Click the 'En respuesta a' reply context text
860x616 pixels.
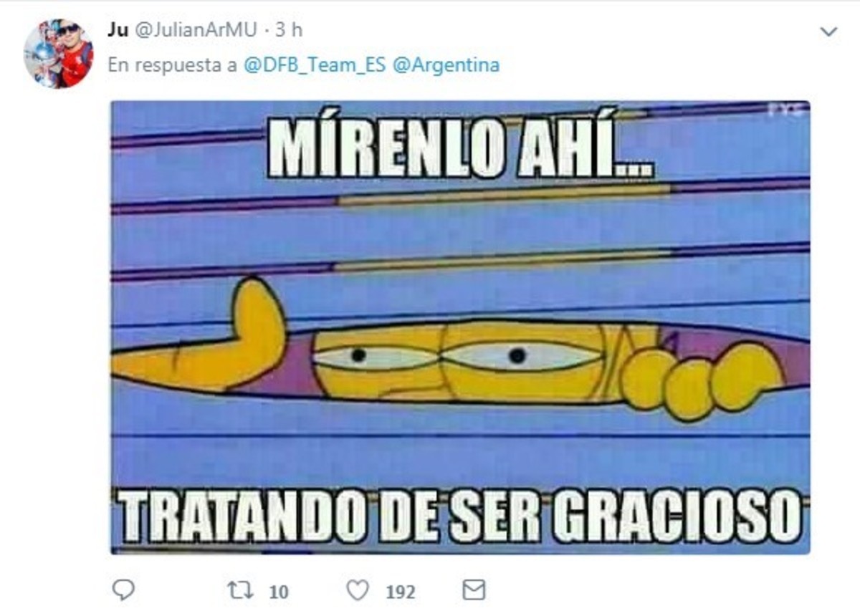point(173,65)
